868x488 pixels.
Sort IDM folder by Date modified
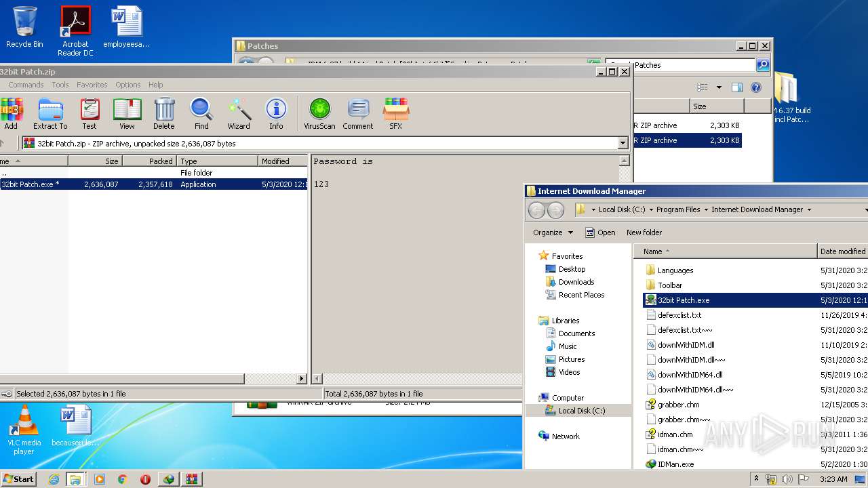click(x=842, y=251)
